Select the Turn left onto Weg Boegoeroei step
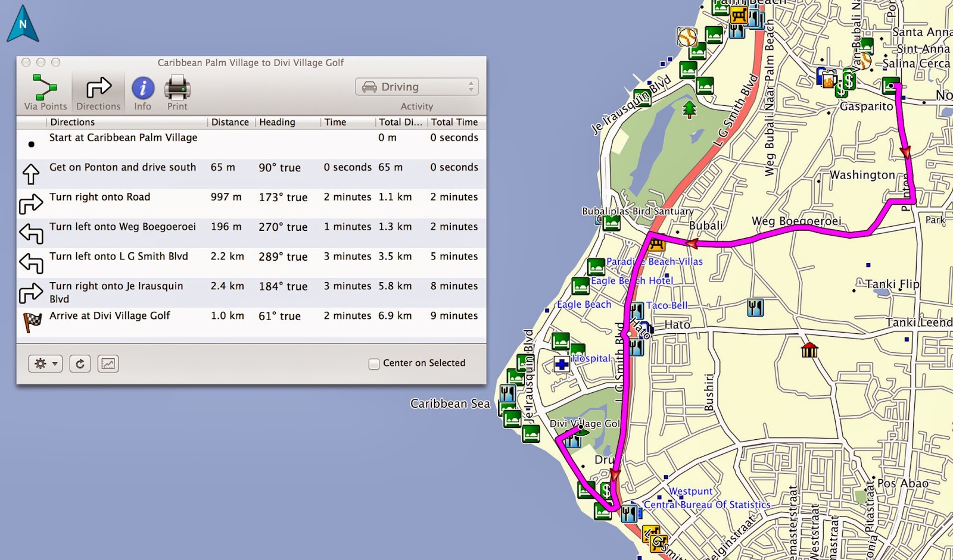Viewport: 953px width, 560px height. pyautogui.click(x=251, y=233)
